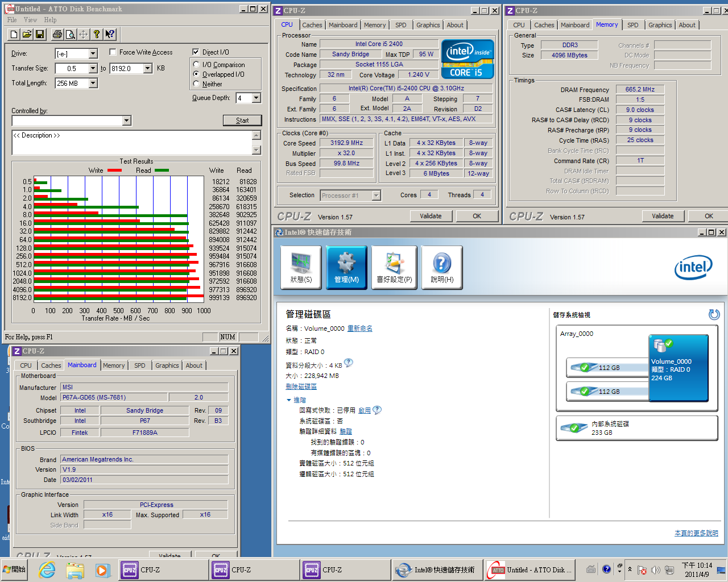This screenshot has height=582, width=728.
Task: Click Start button in ATTO benchmark
Action: point(242,120)
